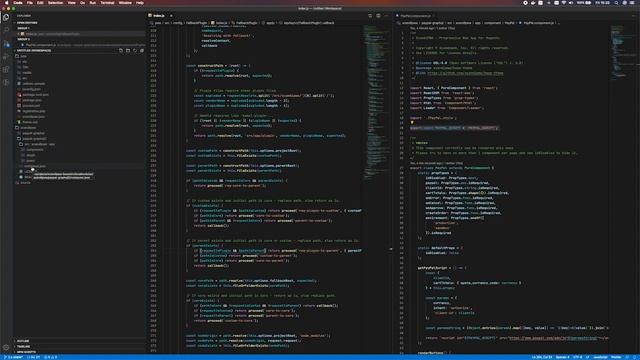
Task: Click the New Folder icon in explorer header
Action: click(x=128, y=51)
